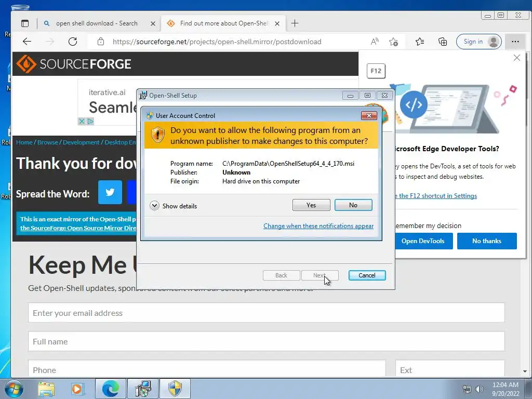
Task: Focus the Enter your email address field
Action: (x=267, y=313)
